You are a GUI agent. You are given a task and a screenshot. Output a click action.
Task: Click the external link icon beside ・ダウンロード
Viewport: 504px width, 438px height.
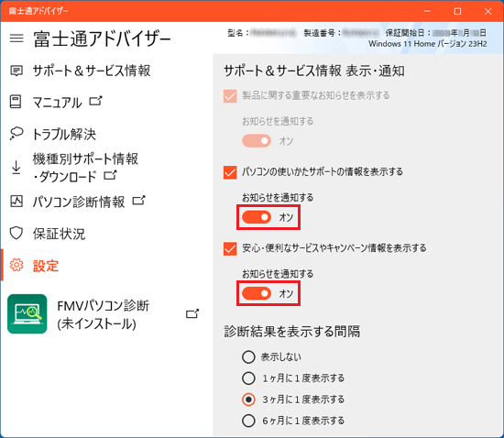(110, 175)
